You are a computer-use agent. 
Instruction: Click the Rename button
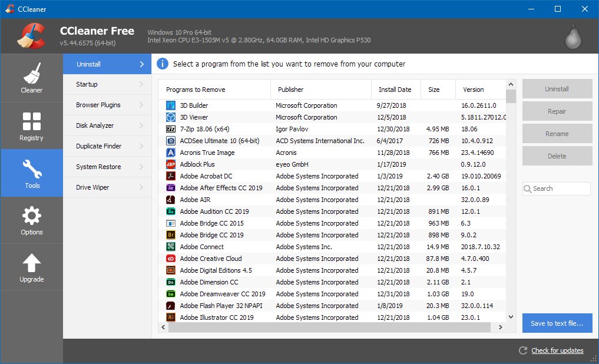(x=557, y=134)
